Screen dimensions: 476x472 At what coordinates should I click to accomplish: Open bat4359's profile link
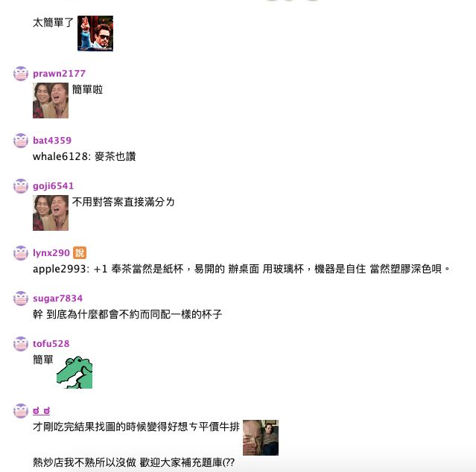coord(52,141)
